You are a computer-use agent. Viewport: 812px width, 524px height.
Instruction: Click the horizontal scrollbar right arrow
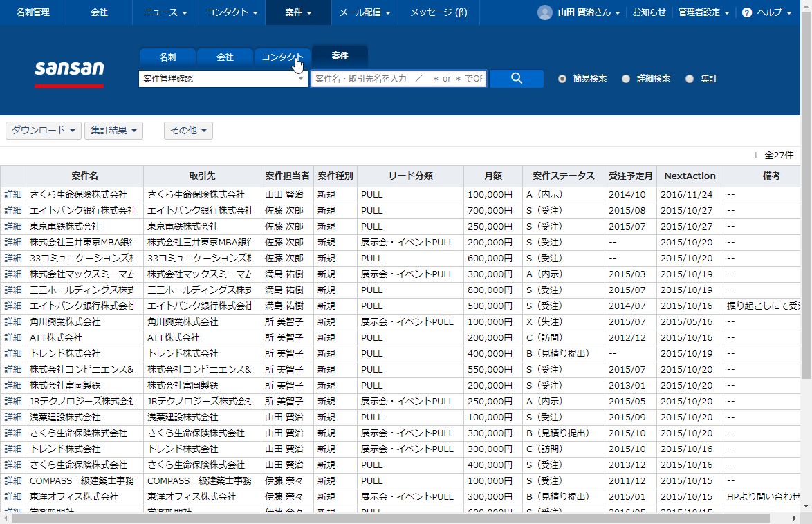coord(795,518)
